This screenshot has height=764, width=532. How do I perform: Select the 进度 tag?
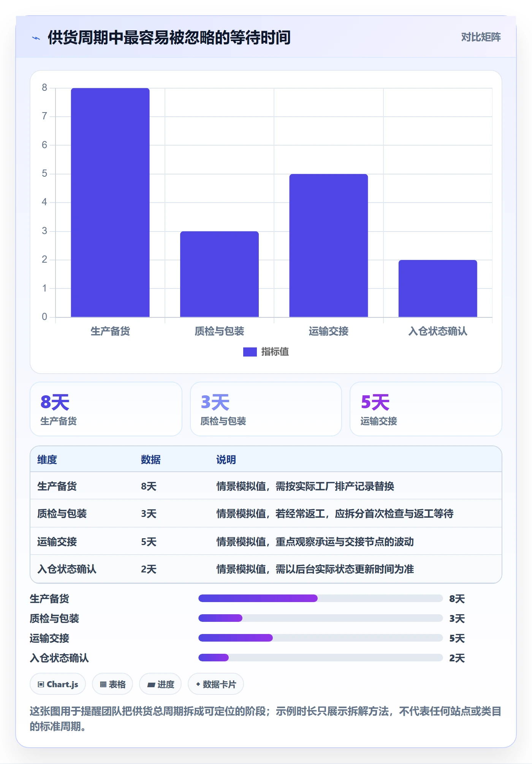160,684
